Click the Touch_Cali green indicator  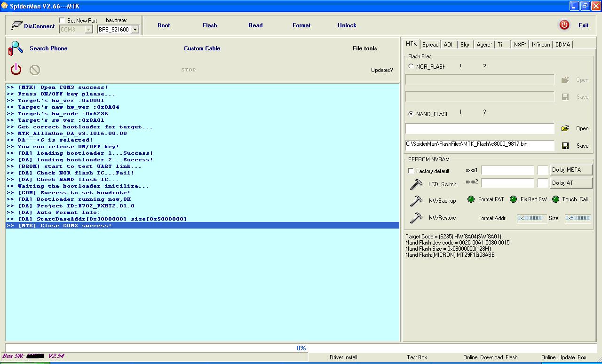coord(555,199)
